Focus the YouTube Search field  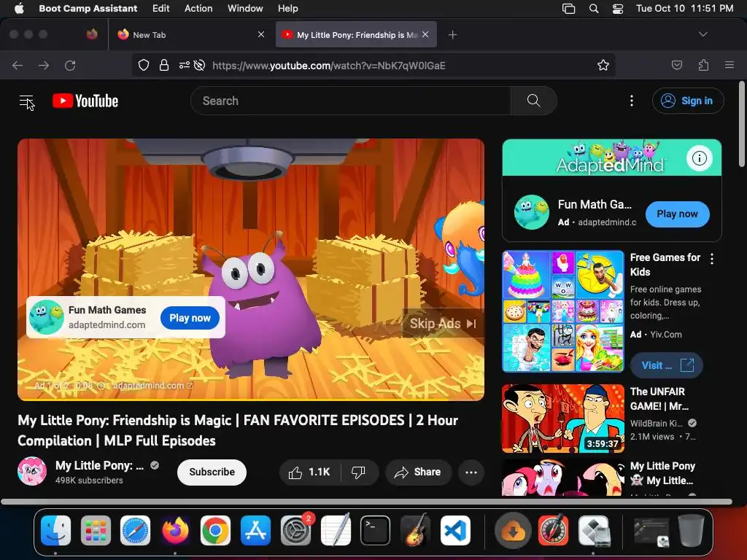(x=351, y=101)
